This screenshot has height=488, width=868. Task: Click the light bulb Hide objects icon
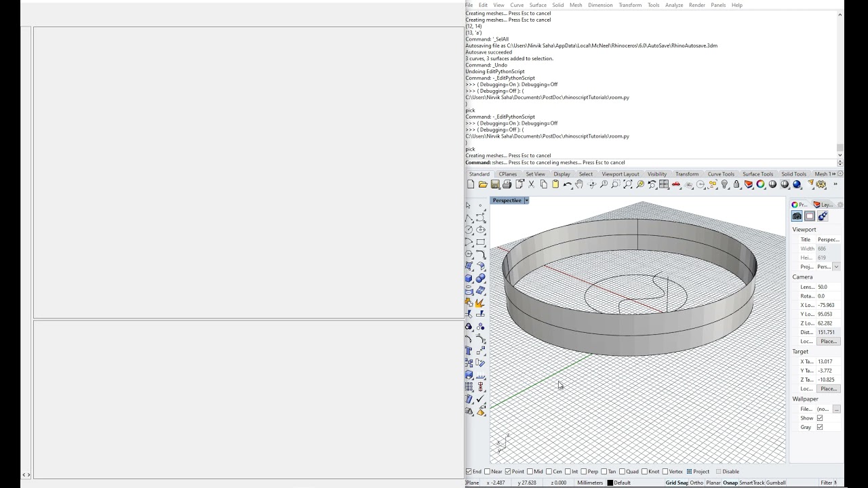point(724,184)
